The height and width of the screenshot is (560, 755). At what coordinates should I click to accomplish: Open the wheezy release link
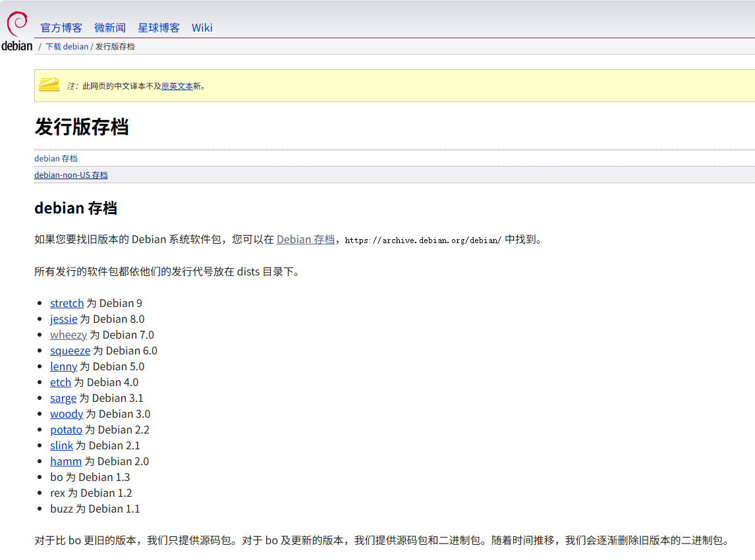click(69, 335)
